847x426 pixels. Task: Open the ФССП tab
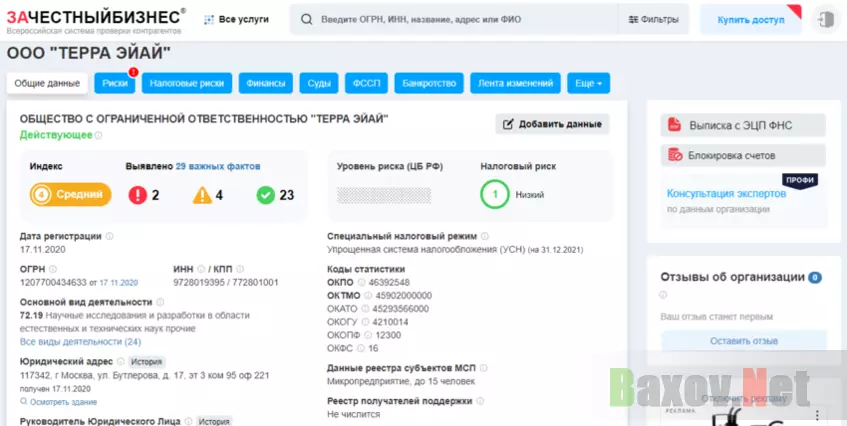(367, 83)
